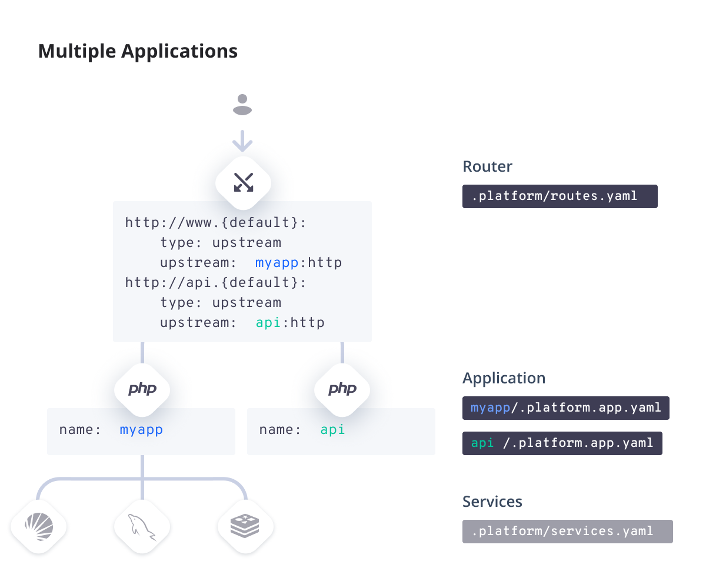Select the 'name: api' config box
Viewport: 706px width, 588px height.
pos(341,432)
